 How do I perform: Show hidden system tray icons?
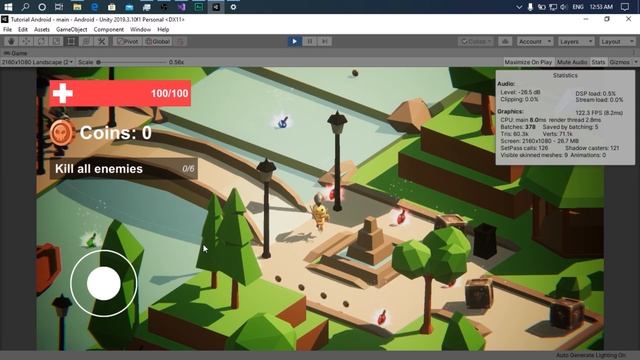(x=519, y=7)
